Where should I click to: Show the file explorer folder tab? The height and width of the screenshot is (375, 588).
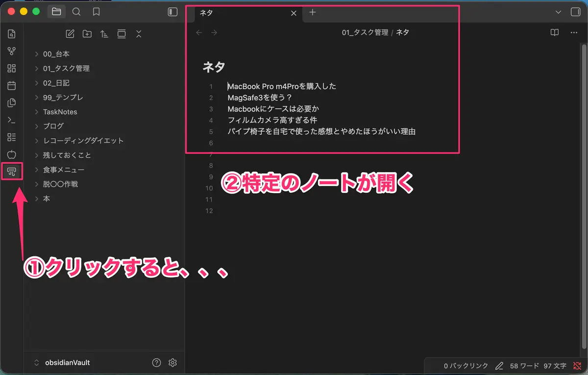[x=56, y=12]
